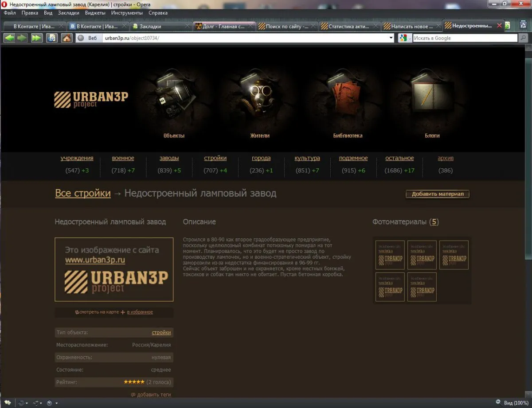Click the Все стройки breadcrumb link

tap(83, 193)
